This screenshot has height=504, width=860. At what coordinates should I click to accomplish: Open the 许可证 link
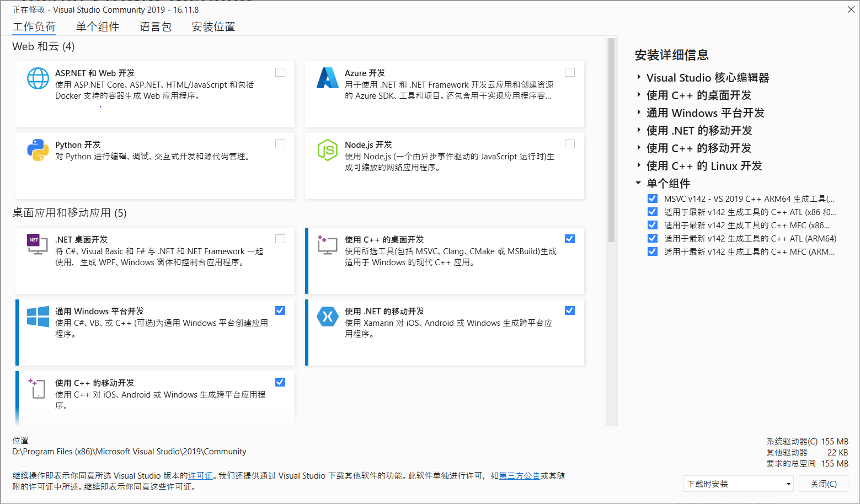click(x=200, y=475)
